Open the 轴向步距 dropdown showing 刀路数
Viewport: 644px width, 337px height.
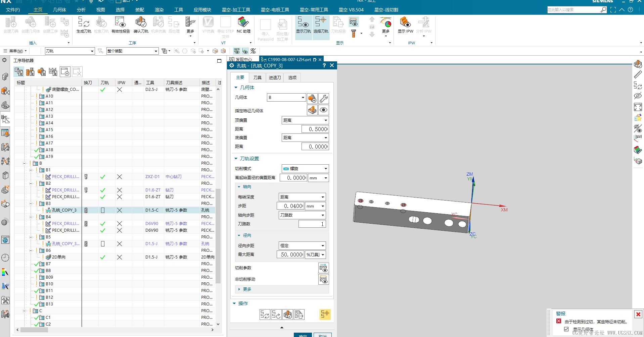click(x=302, y=215)
